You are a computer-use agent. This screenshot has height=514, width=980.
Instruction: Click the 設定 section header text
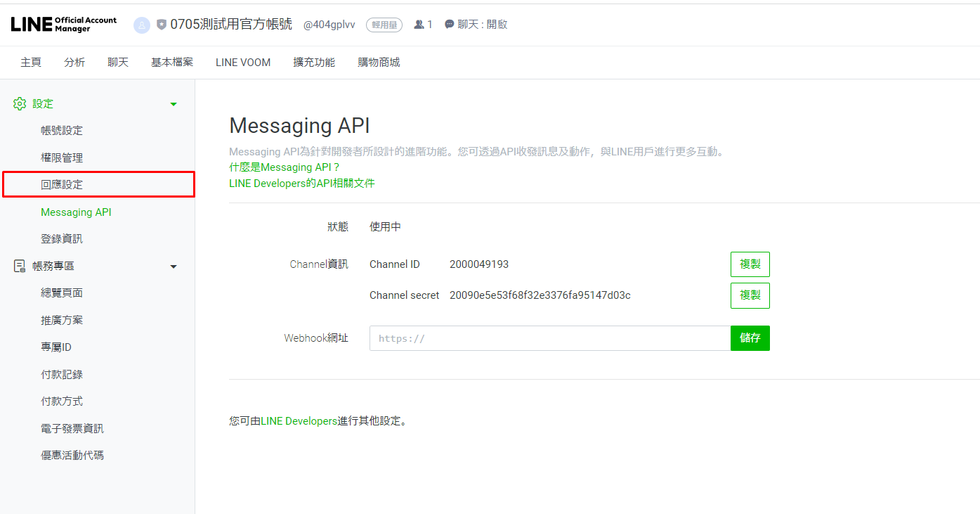43,104
